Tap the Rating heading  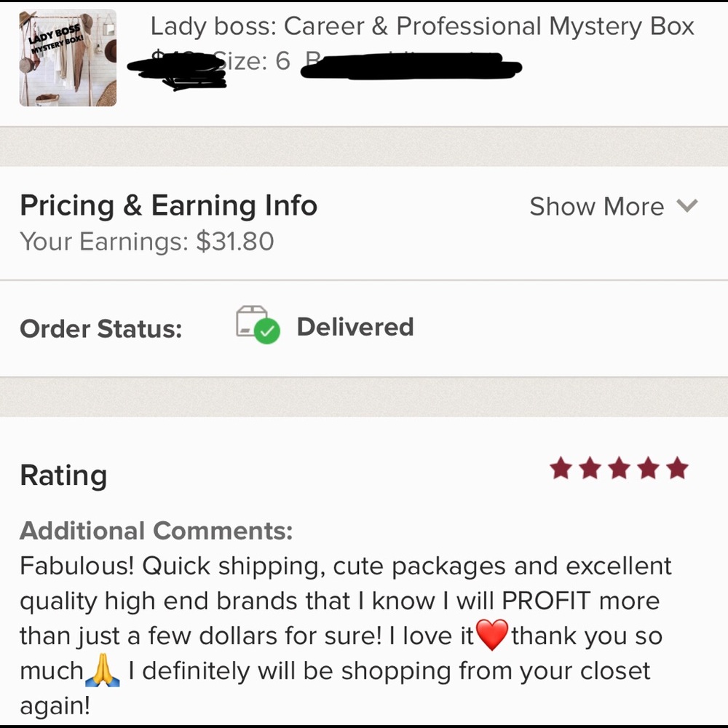coord(63,475)
